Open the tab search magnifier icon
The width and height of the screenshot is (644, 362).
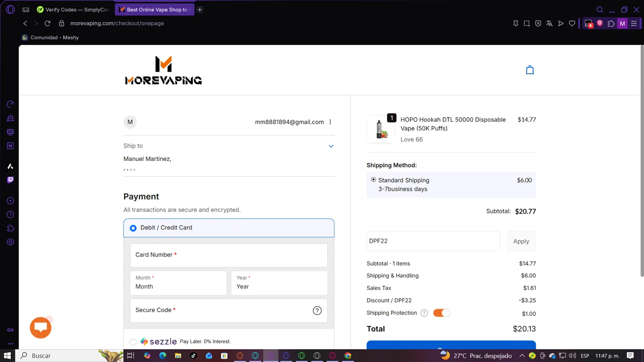tap(600, 9)
